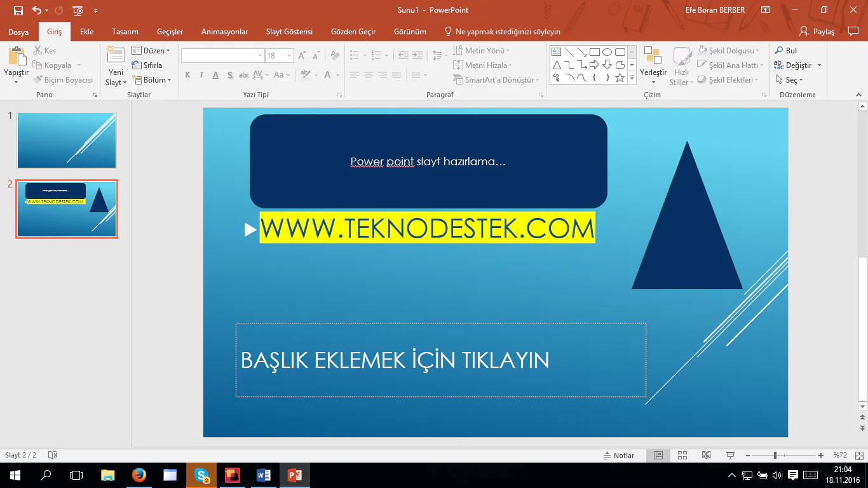Open the Bul search tool
868x488 pixels.
point(785,51)
